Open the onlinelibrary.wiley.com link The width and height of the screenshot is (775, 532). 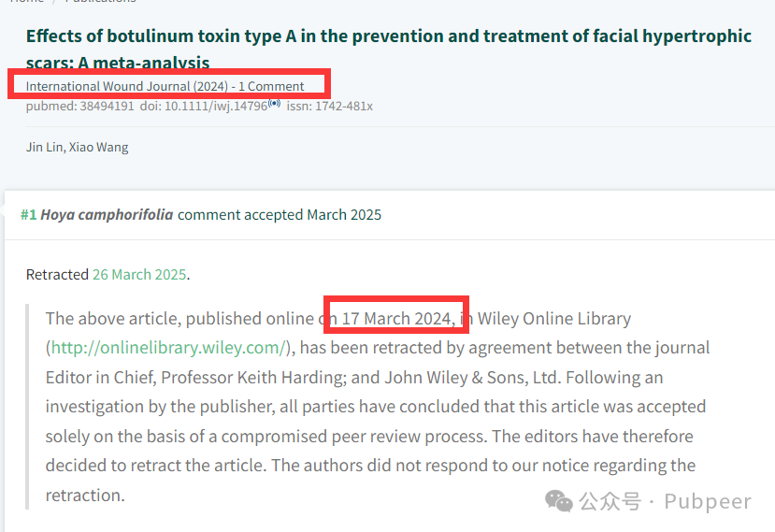coord(168,348)
